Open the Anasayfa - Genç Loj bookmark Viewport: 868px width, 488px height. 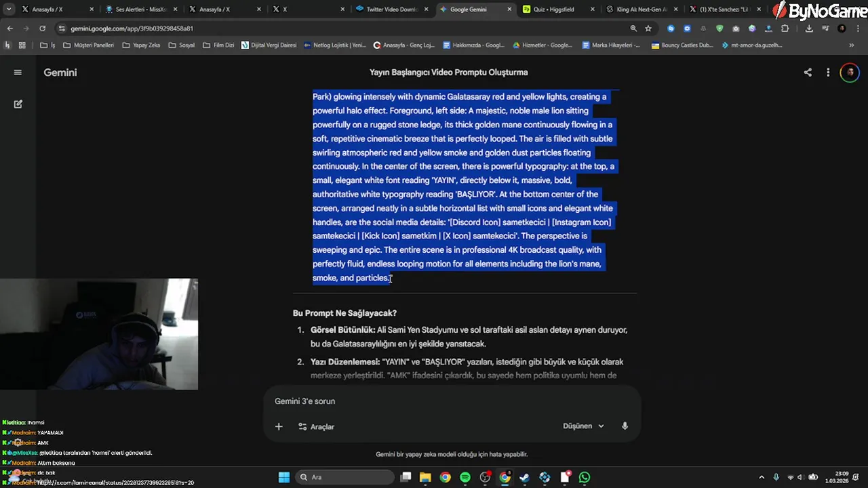[404, 45]
